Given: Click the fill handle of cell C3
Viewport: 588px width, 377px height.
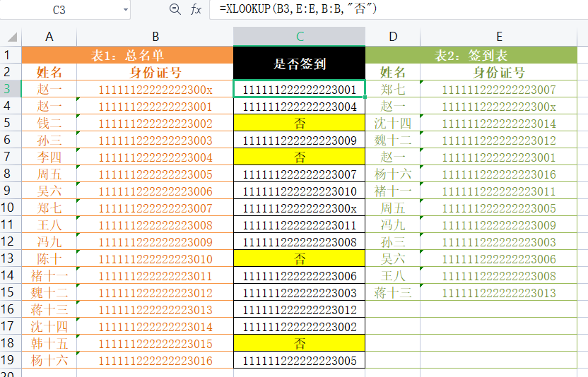Looking at the screenshot, I should click(365, 97).
